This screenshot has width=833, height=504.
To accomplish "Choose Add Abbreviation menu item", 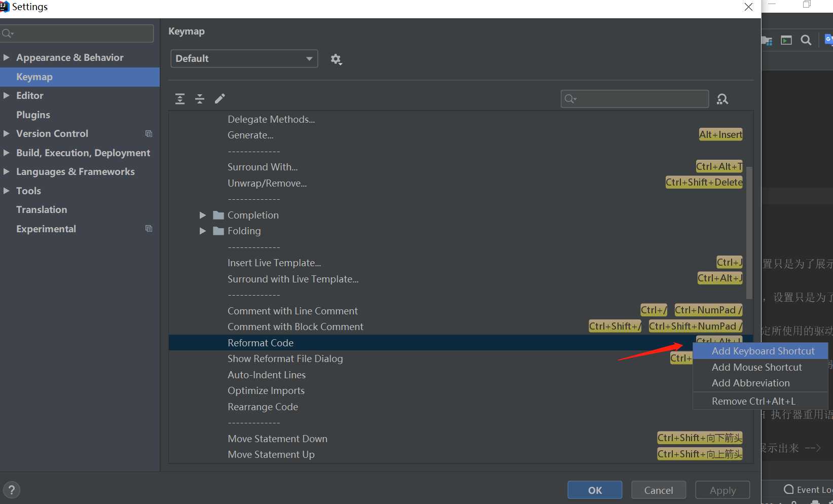I will (x=760, y=383).
